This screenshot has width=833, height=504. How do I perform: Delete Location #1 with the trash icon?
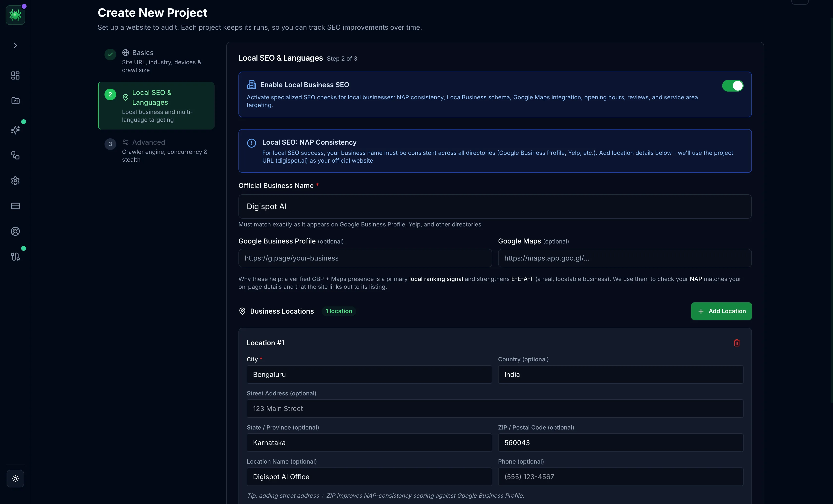737,343
